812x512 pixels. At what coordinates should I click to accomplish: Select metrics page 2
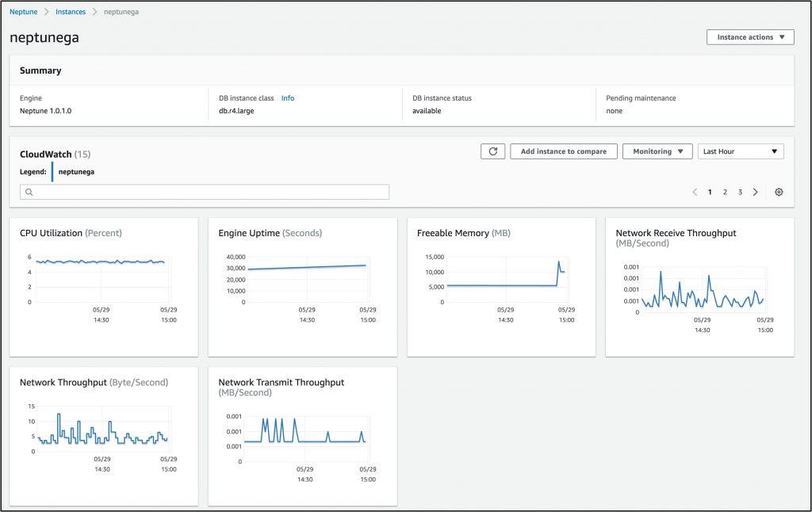coord(725,192)
